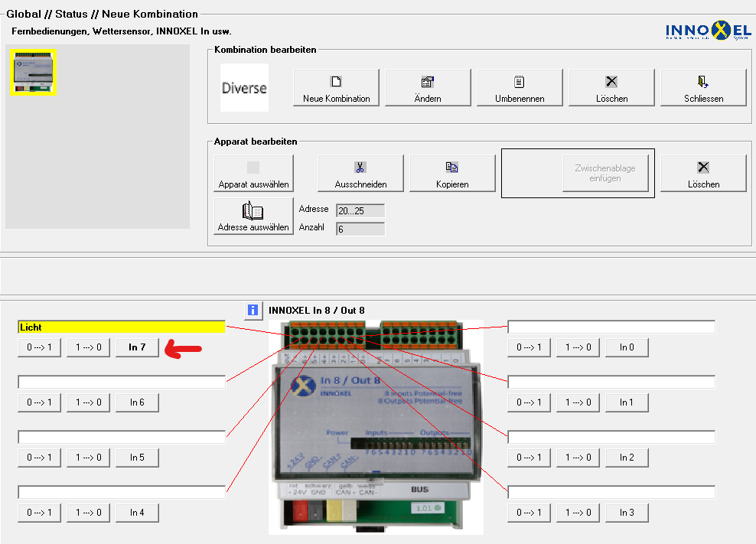
Task: Click the Umbenennen button
Action: (520, 87)
